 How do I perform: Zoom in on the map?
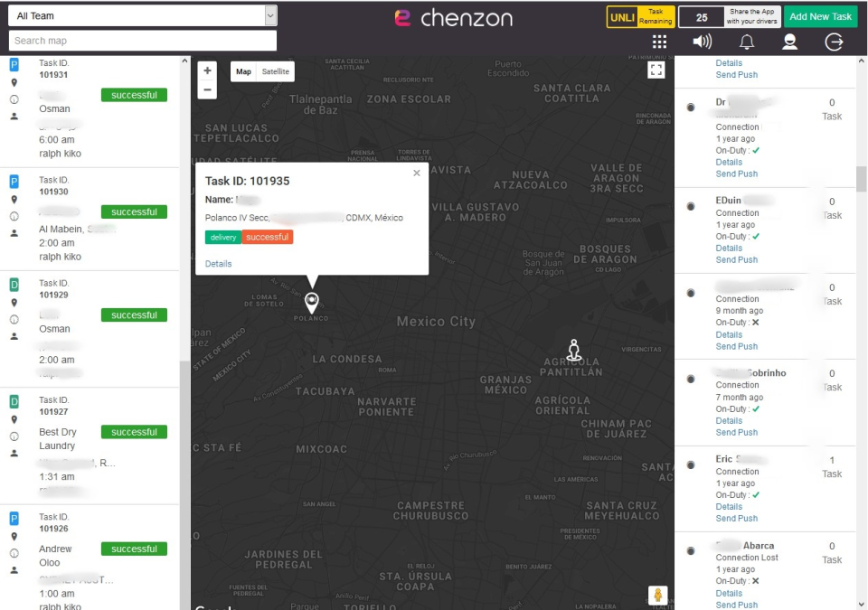[207, 70]
